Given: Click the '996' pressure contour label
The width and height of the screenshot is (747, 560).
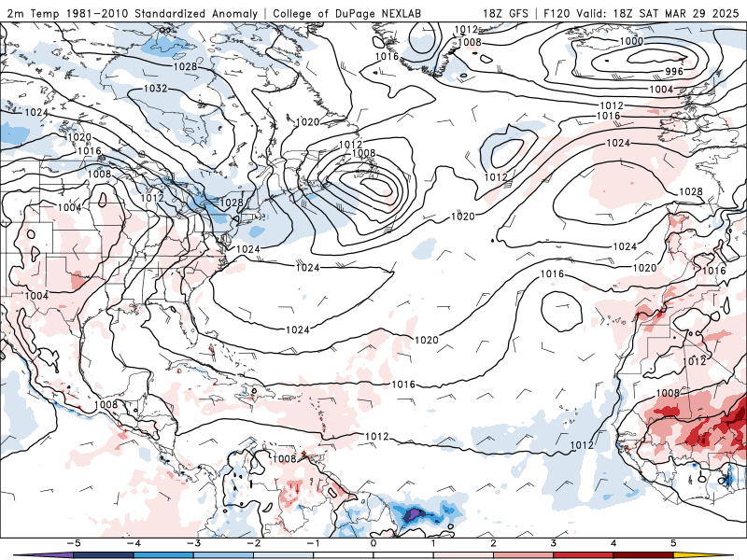Looking at the screenshot, I should pyautogui.click(x=673, y=72).
